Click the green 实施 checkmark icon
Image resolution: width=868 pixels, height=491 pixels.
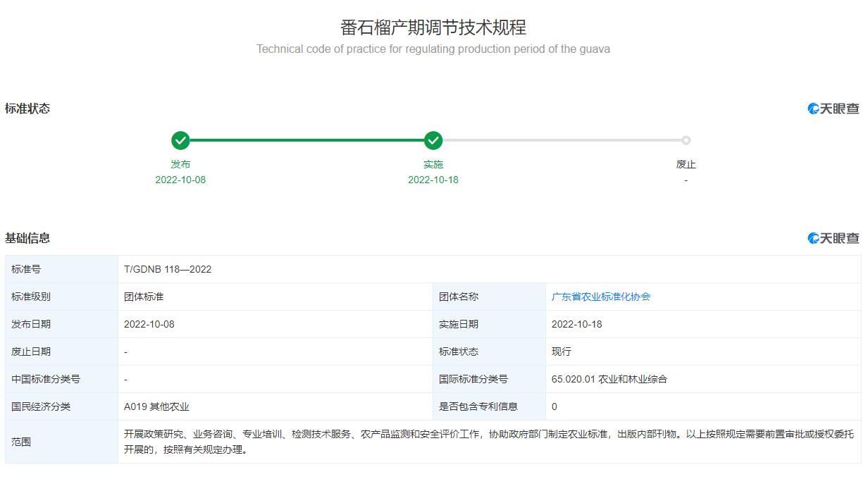pos(433,140)
